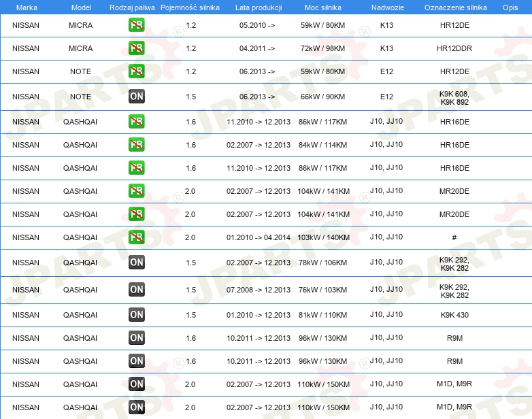The height and width of the screenshot is (419, 532).
Task: Select the 07.2008 -> 12.2013 production cell
Action: [x=259, y=290]
